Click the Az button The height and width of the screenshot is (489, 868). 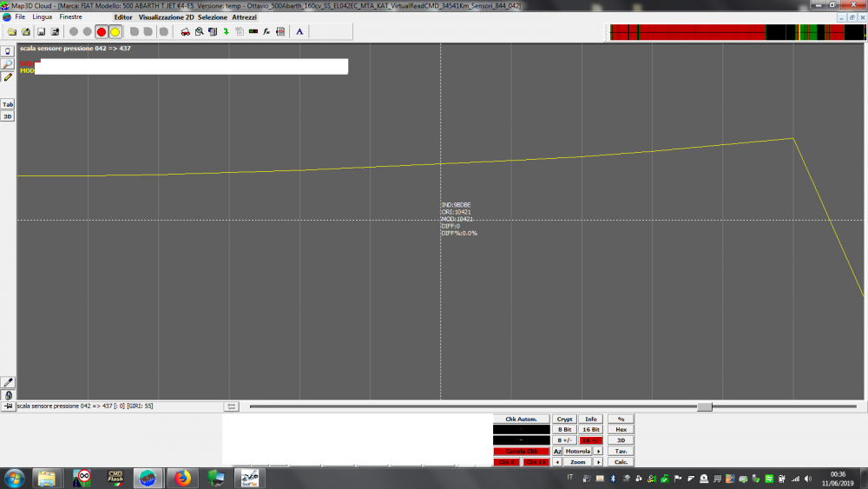pos(557,452)
